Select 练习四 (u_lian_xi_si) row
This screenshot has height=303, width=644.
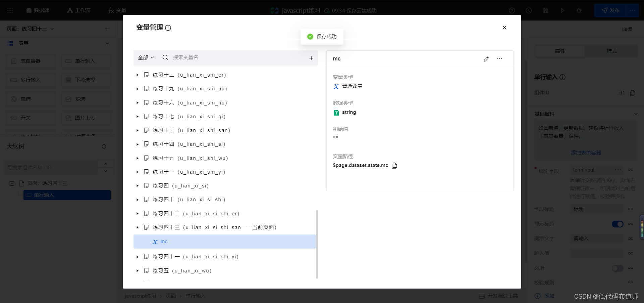tap(224, 186)
